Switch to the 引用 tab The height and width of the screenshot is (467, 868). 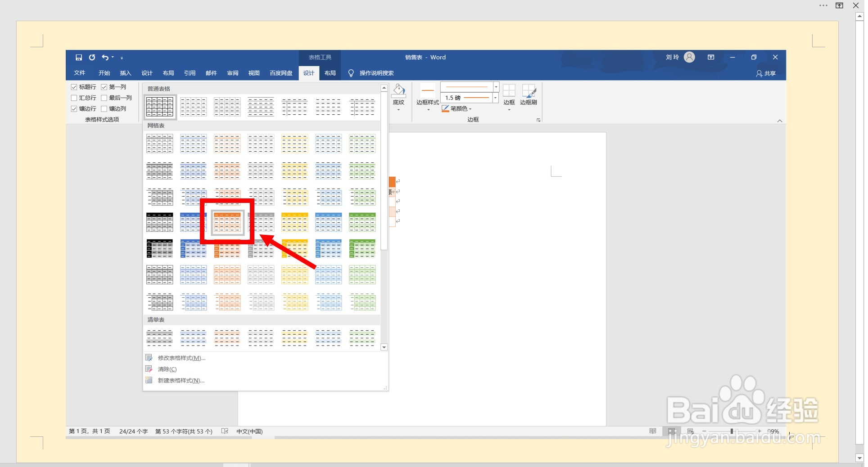click(x=190, y=73)
